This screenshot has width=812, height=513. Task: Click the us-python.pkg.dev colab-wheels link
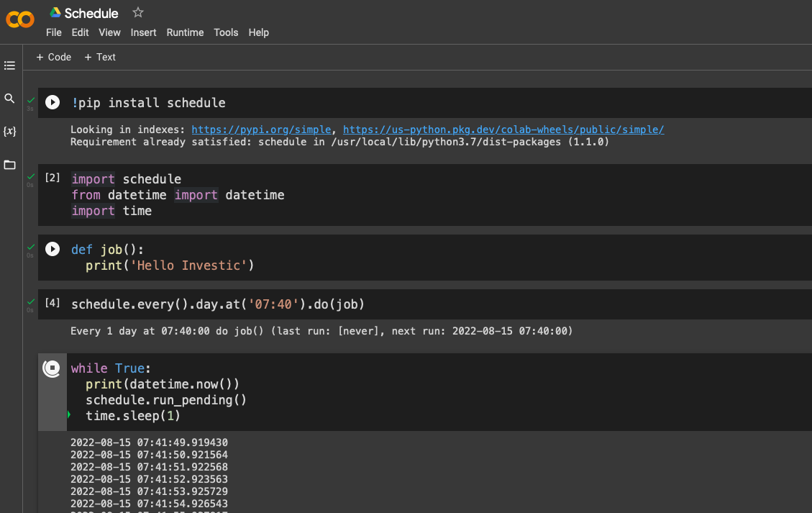tap(503, 130)
